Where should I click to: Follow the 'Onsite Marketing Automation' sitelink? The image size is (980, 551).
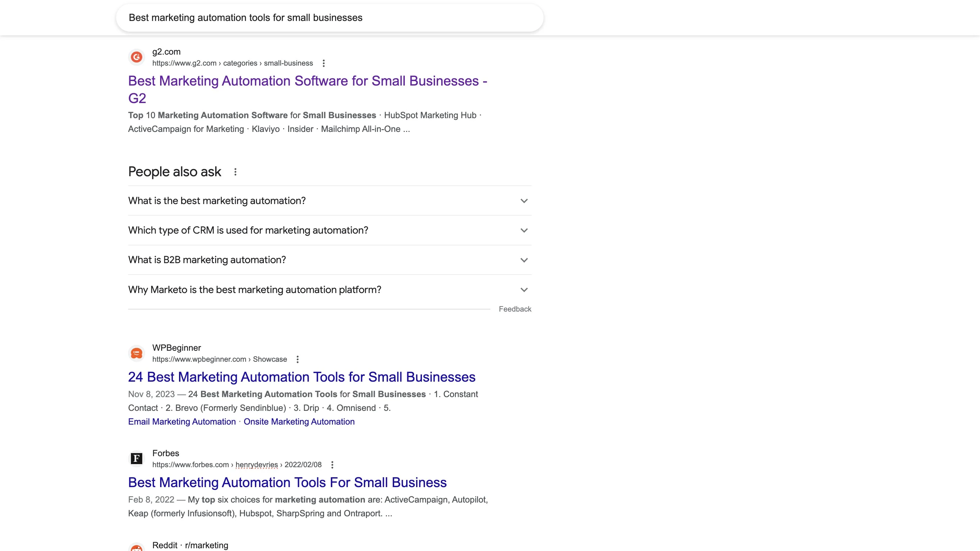click(299, 422)
